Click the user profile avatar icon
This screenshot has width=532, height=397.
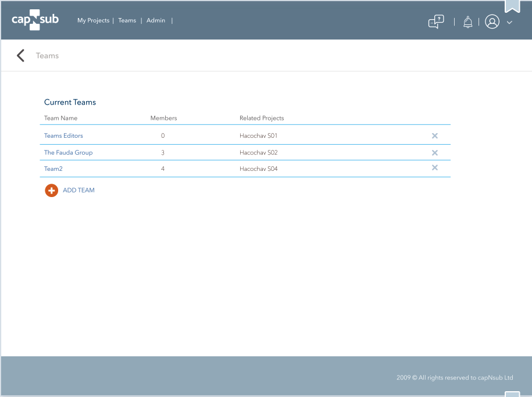click(492, 22)
